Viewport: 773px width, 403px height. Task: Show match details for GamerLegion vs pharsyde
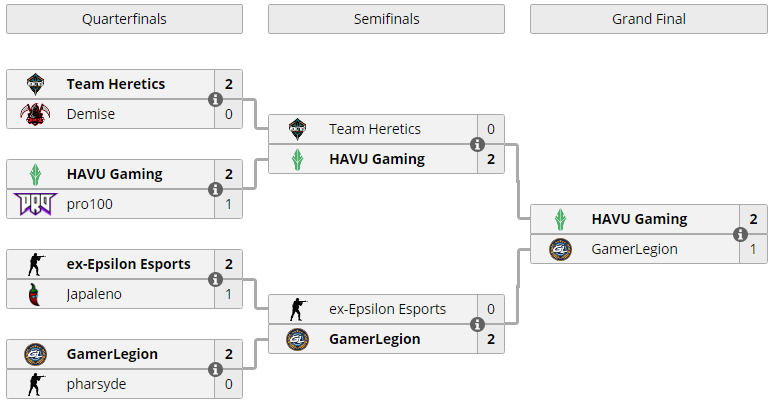pyautogui.click(x=215, y=369)
